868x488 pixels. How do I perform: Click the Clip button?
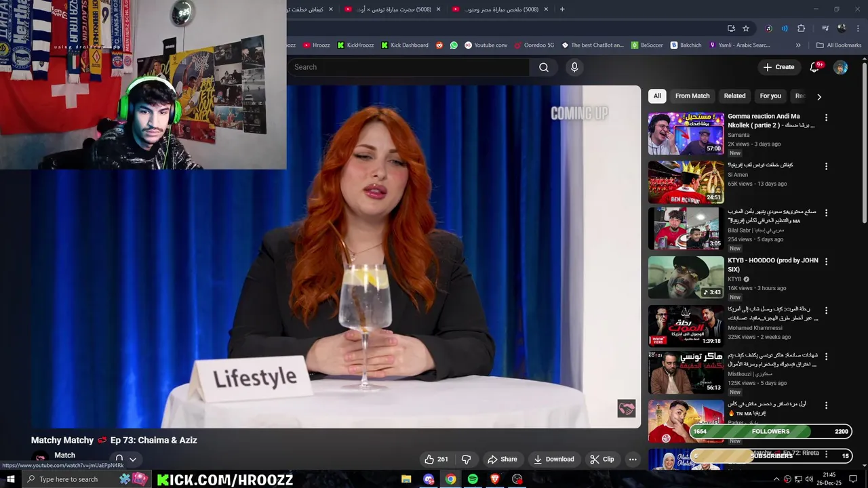602,459
